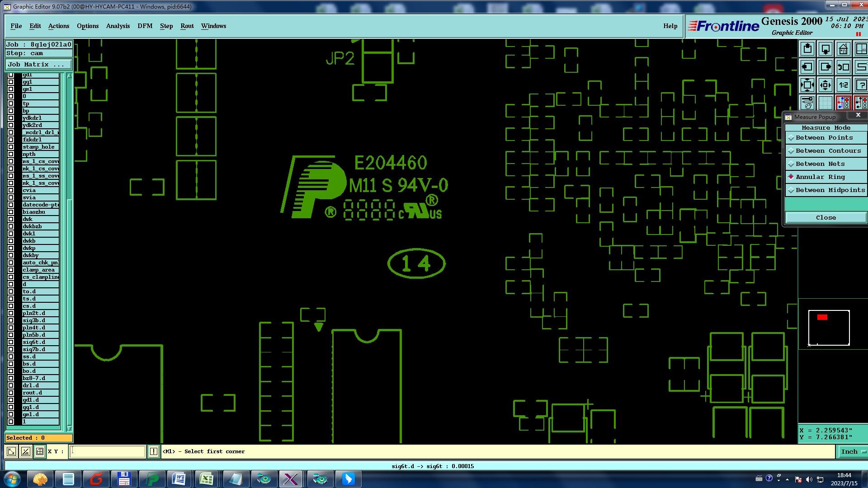
Task: Click the pan left arrow icon
Action: [807, 67]
